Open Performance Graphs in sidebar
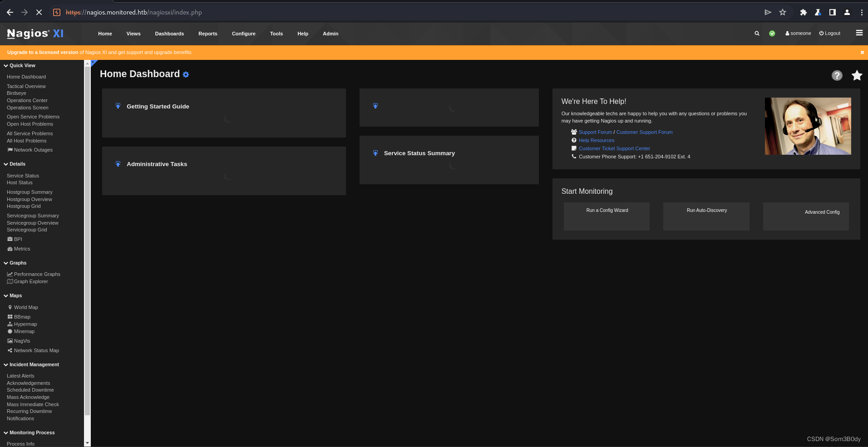Screen dimensions: 868x447 (34, 274)
